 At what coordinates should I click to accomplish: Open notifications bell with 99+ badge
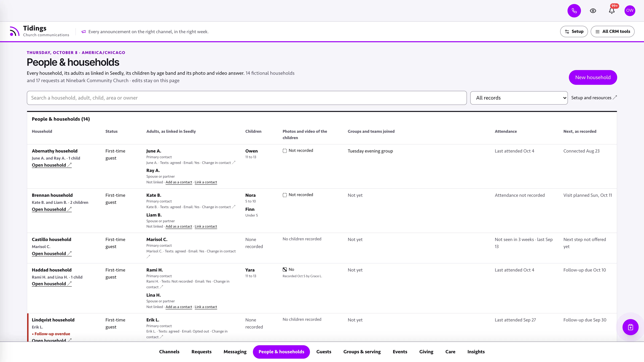[x=612, y=11]
